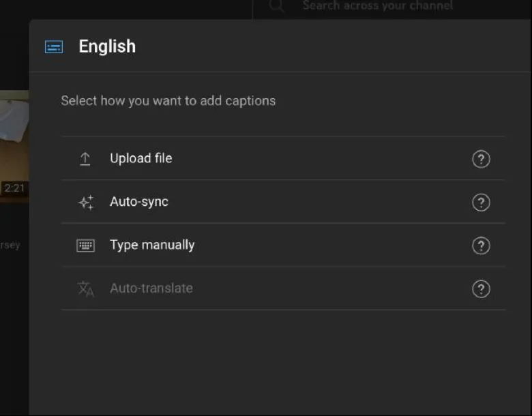The width and height of the screenshot is (532, 416).
Task: Open help for Upload file
Action: (481, 159)
